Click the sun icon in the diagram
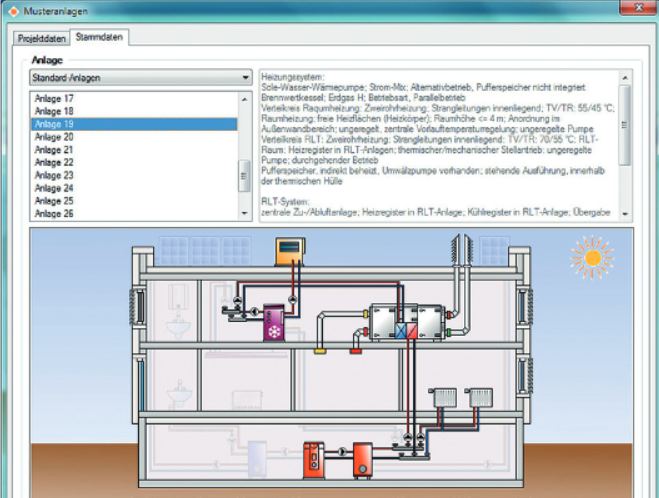Image resolution: width=659 pixels, height=498 pixels. coord(592,258)
